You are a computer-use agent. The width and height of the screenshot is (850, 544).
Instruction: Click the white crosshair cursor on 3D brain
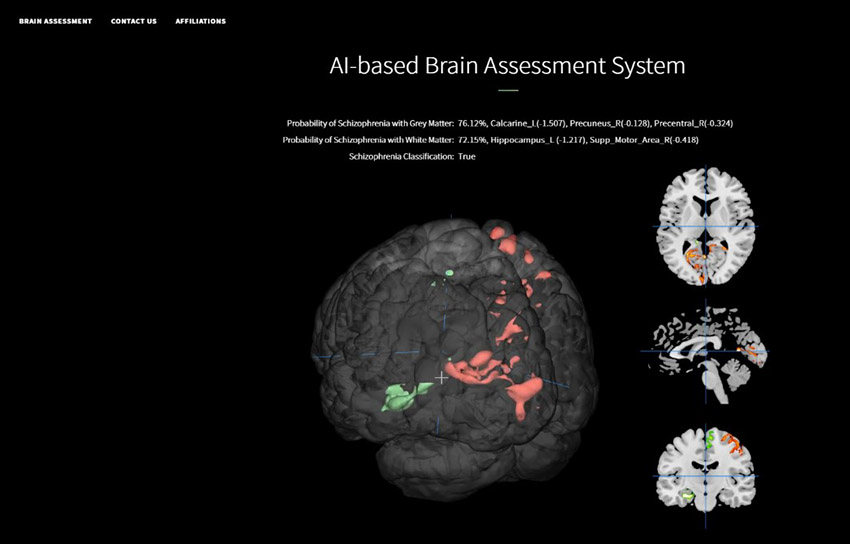click(442, 378)
